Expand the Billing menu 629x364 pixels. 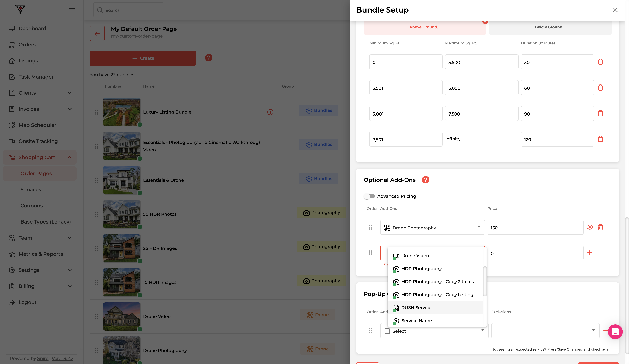70,286
